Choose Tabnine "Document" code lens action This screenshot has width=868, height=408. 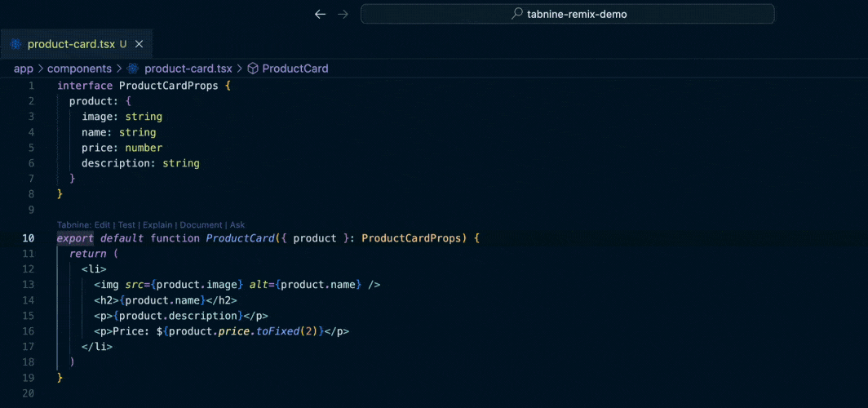[201, 224]
